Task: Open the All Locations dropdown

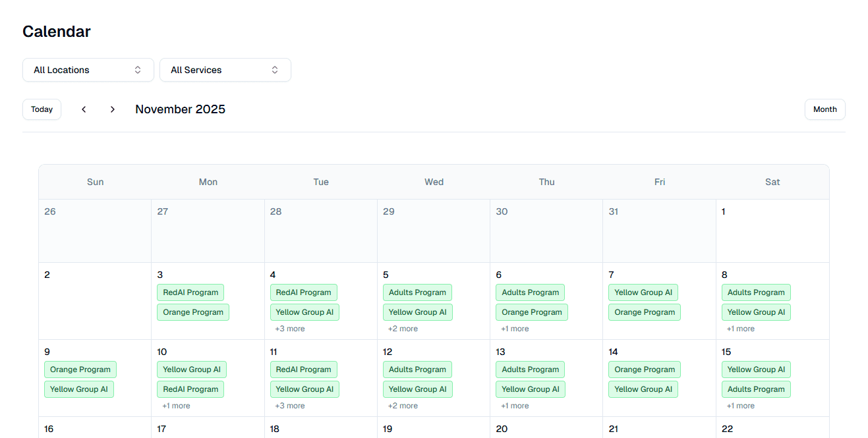Action: (x=88, y=69)
